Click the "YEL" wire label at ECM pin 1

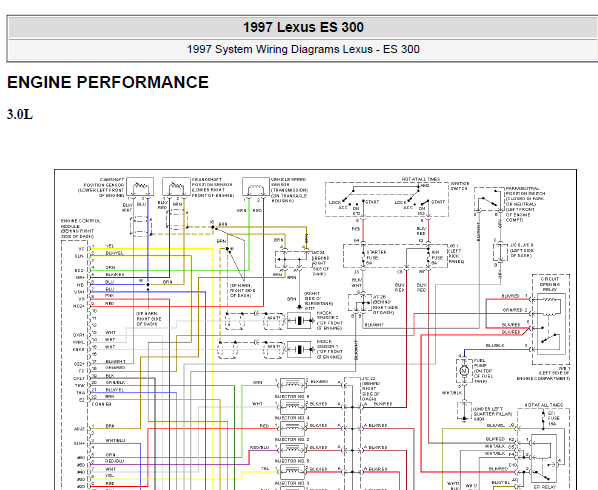click(109, 246)
